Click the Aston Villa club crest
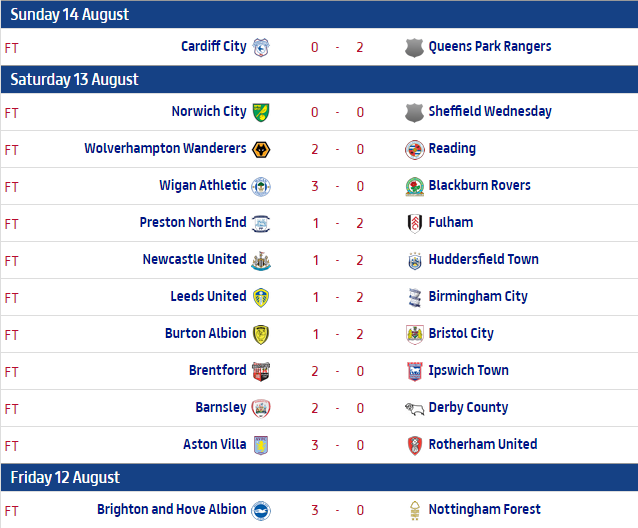 pos(261,445)
